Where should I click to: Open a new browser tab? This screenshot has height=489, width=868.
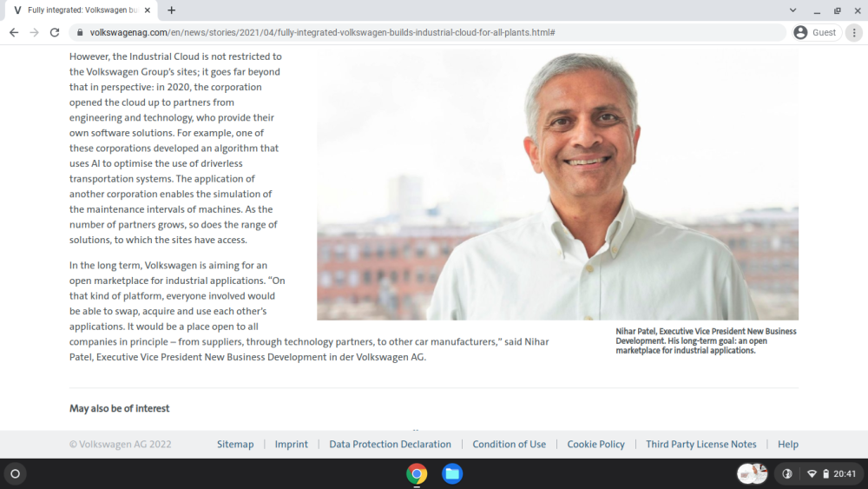(171, 10)
